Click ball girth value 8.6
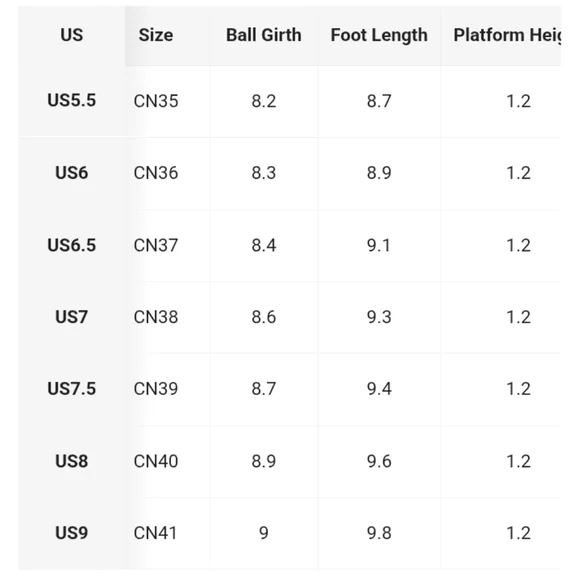578x580 pixels. (x=264, y=317)
